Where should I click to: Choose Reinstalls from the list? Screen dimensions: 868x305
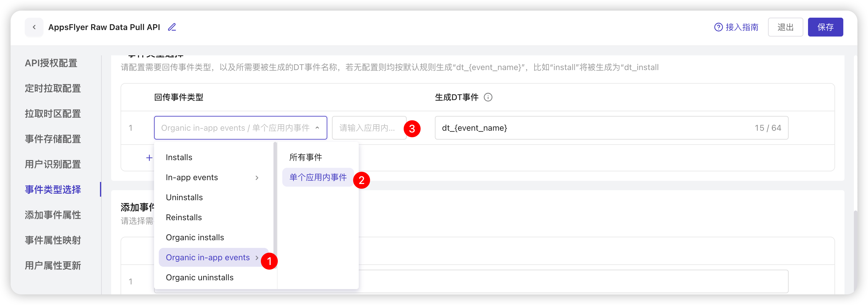184,217
